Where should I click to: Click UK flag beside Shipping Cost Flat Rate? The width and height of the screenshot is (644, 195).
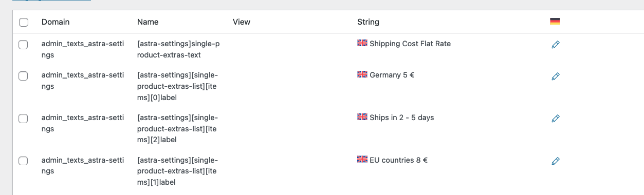click(362, 43)
